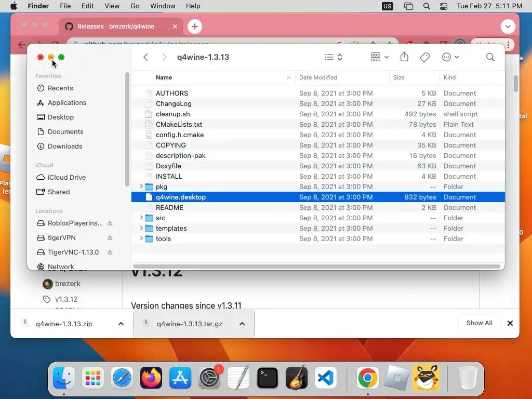Click the Finder sidebar scrollbar
Viewport: 532px width, 399px height.
tap(127, 129)
